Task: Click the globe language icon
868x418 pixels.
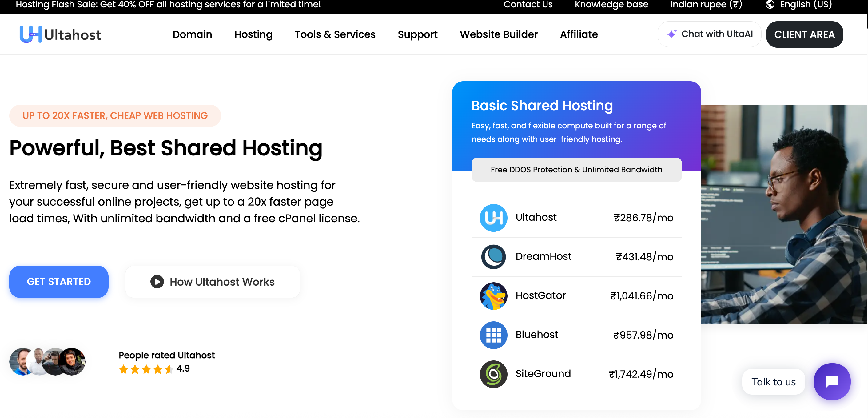Action: 770,4
